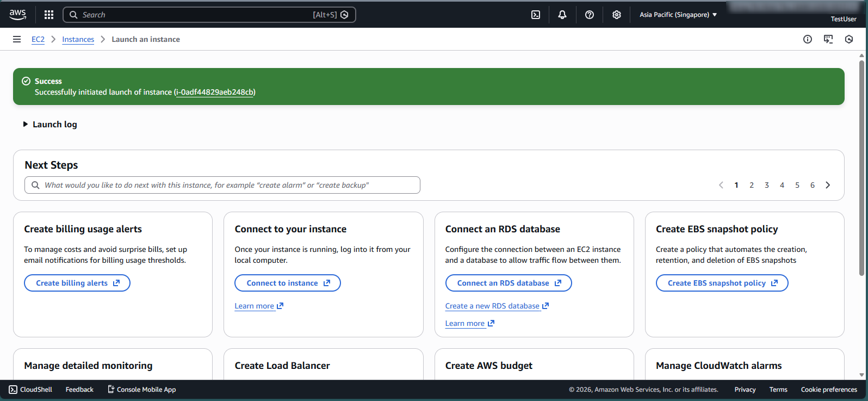This screenshot has height=401, width=868.
Task: Select page 5 of Next Steps
Action: (x=797, y=185)
